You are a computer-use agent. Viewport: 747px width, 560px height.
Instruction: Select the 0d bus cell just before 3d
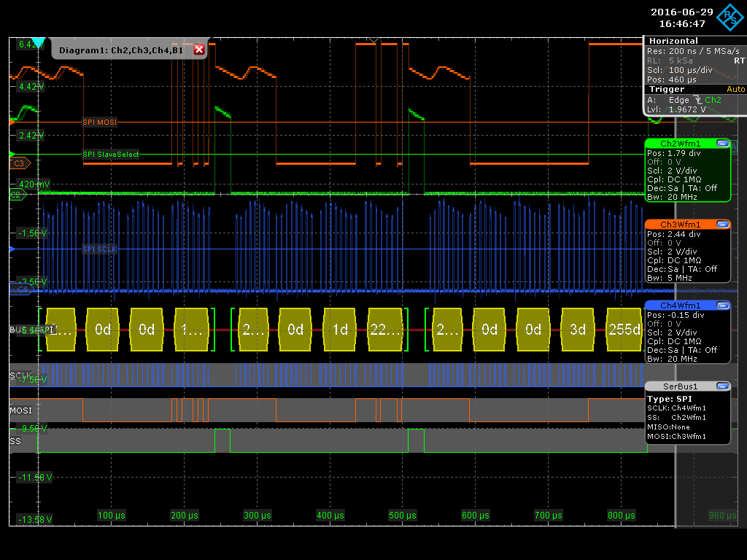click(533, 330)
